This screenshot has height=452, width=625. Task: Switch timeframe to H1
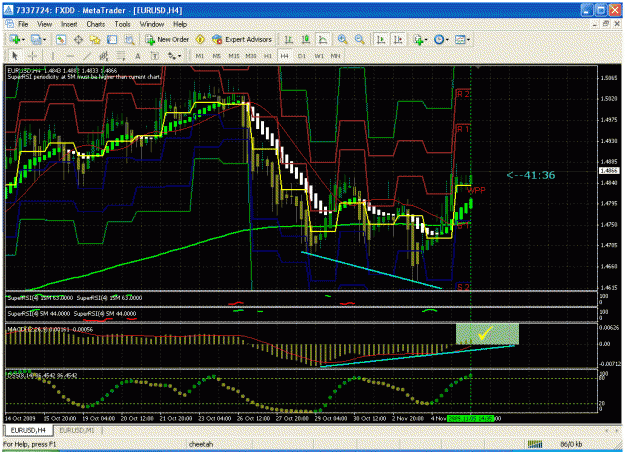pyautogui.click(x=268, y=56)
